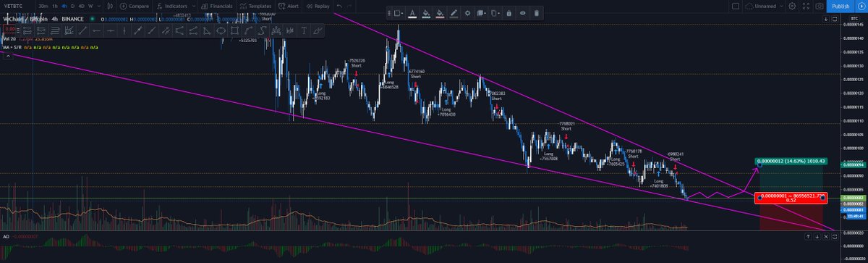The width and height of the screenshot is (868, 263).
Task: Change the drawing background fill color
Action: click(426, 13)
